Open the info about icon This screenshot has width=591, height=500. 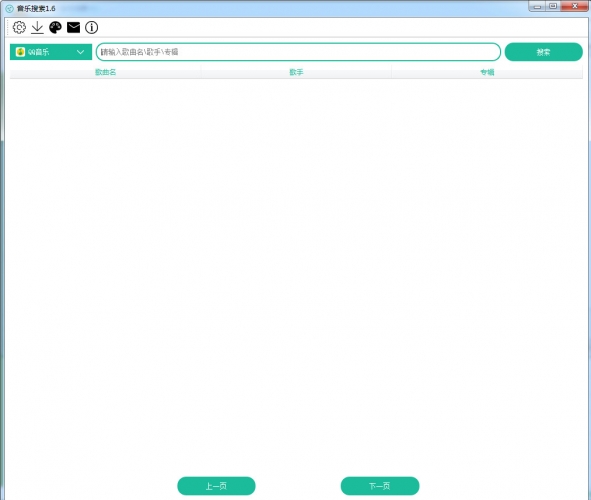pyautogui.click(x=92, y=28)
